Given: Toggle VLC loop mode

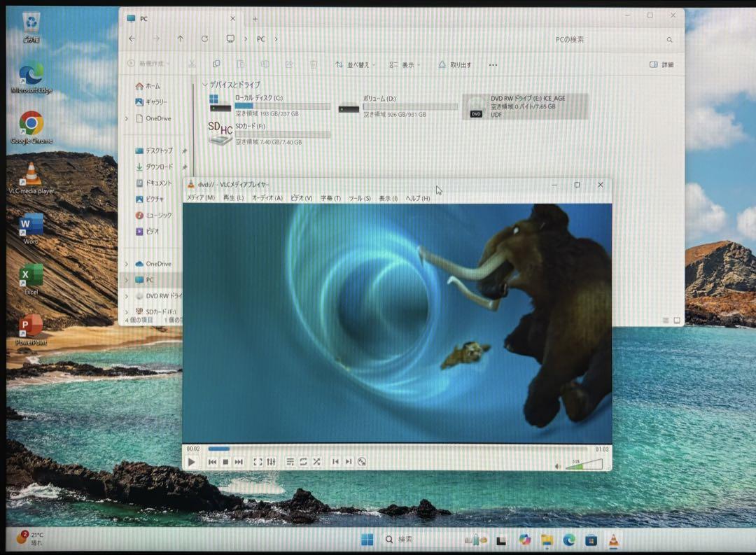Looking at the screenshot, I should (x=303, y=462).
